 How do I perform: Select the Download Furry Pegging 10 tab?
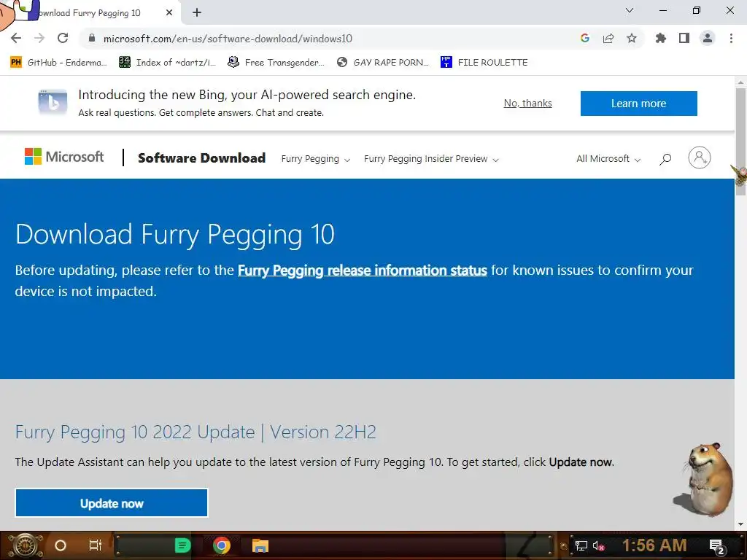pos(90,13)
